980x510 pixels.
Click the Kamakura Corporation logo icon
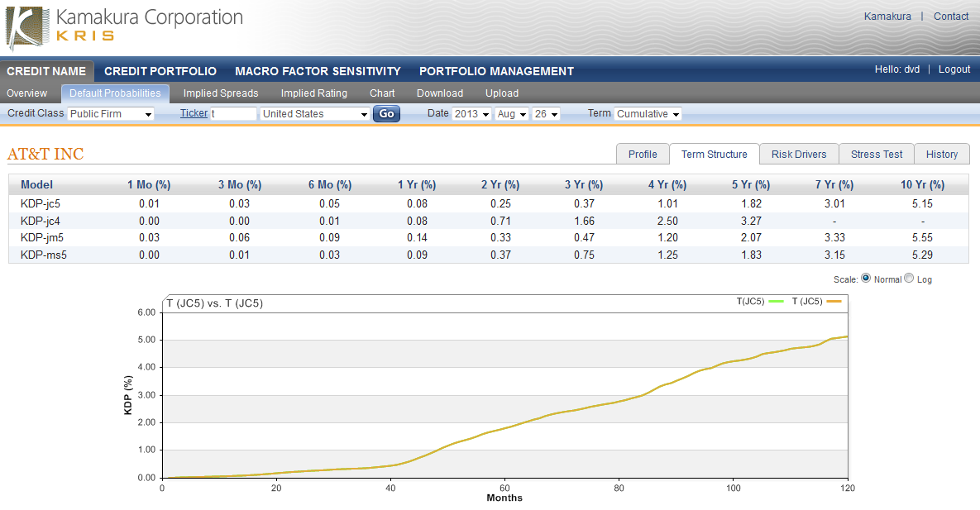point(26,28)
